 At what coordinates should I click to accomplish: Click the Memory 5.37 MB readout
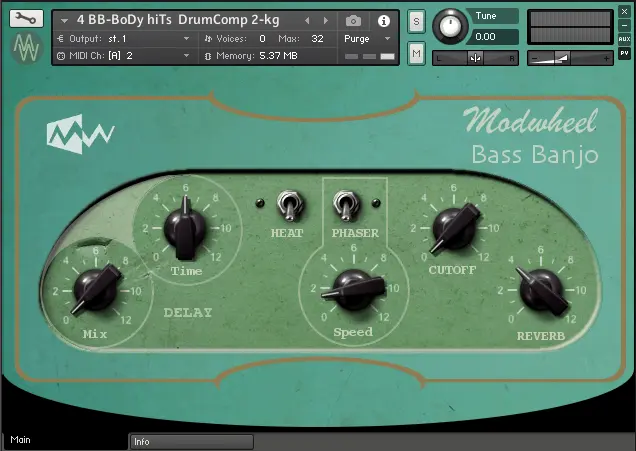[278, 56]
